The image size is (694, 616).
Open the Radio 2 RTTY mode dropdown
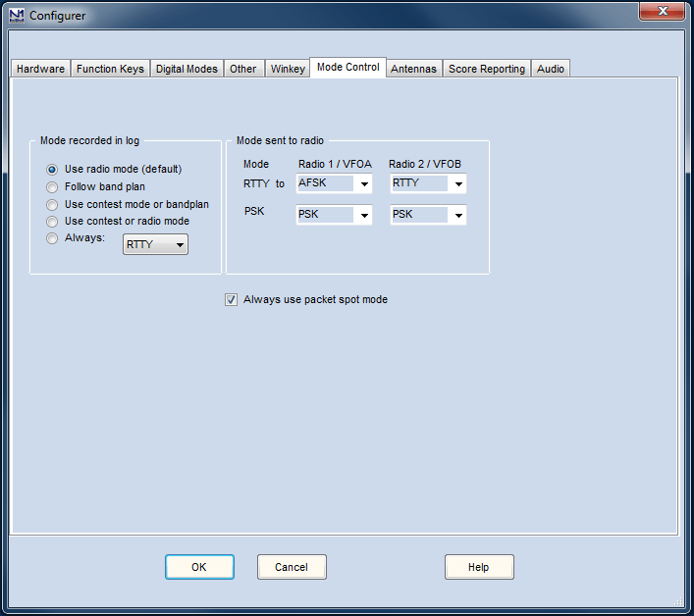(428, 183)
